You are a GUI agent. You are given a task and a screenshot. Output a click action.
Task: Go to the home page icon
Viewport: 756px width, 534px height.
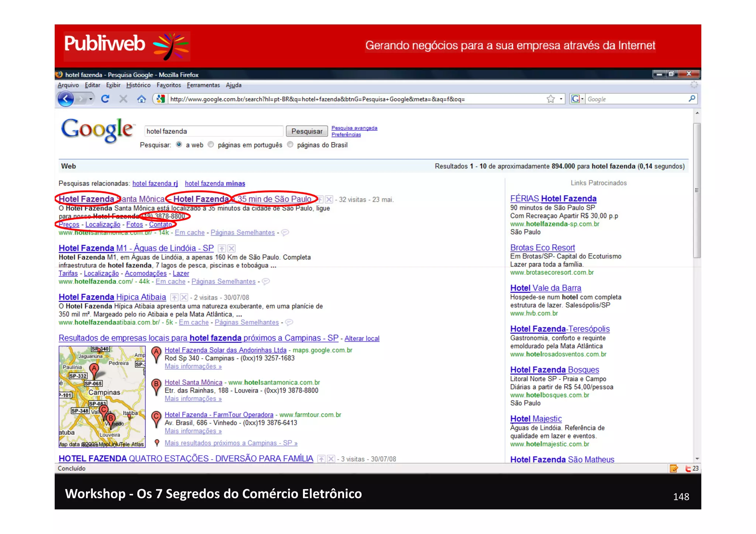click(x=141, y=99)
